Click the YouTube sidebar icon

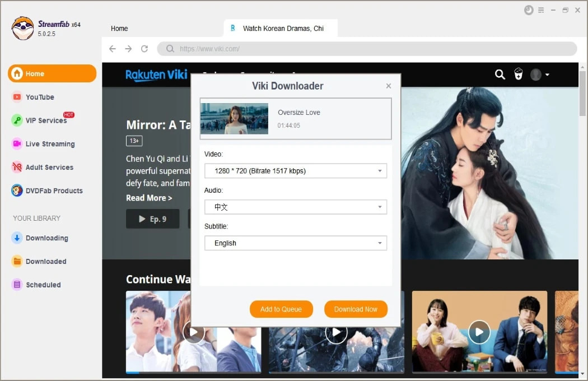[17, 97]
